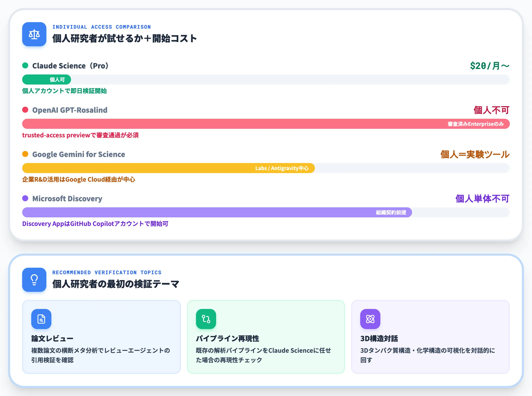Click the purple atom icon for 3D構造対話
This screenshot has width=532, height=396.
pos(370,319)
